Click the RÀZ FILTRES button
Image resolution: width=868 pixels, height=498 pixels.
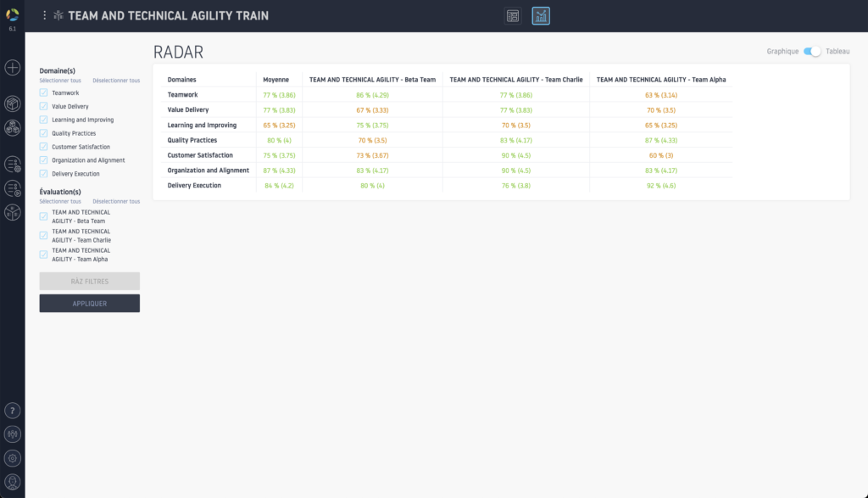click(89, 281)
